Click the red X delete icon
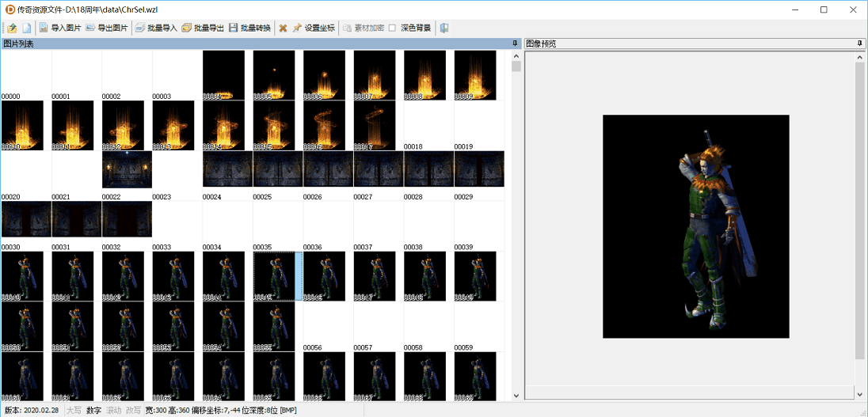 [283, 28]
